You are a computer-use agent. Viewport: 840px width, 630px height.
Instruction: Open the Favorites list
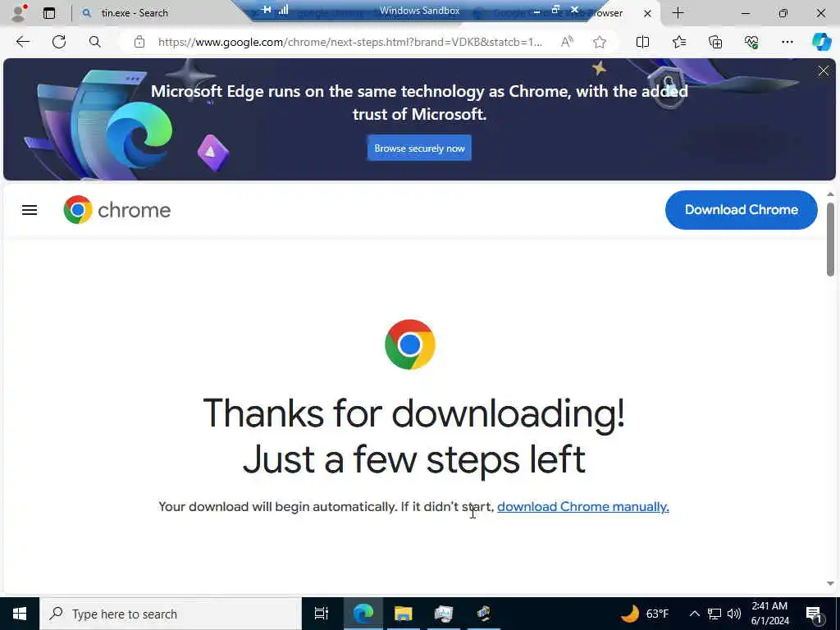tap(679, 42)
